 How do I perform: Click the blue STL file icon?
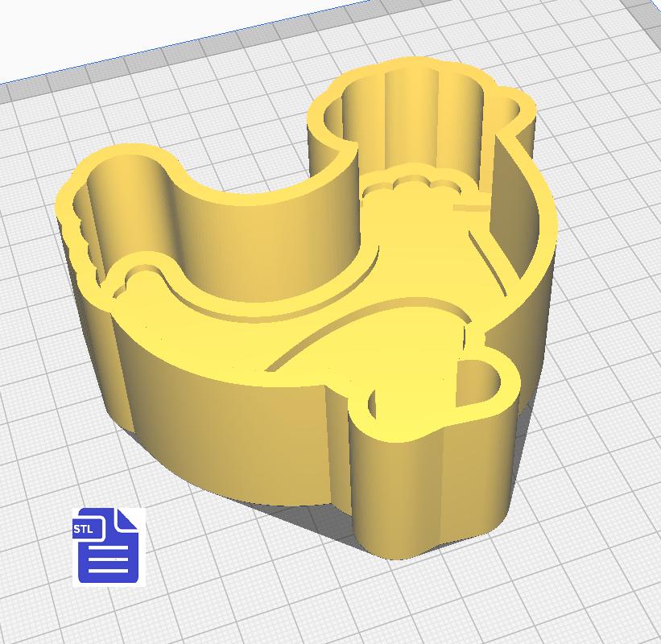click(109, 547)
